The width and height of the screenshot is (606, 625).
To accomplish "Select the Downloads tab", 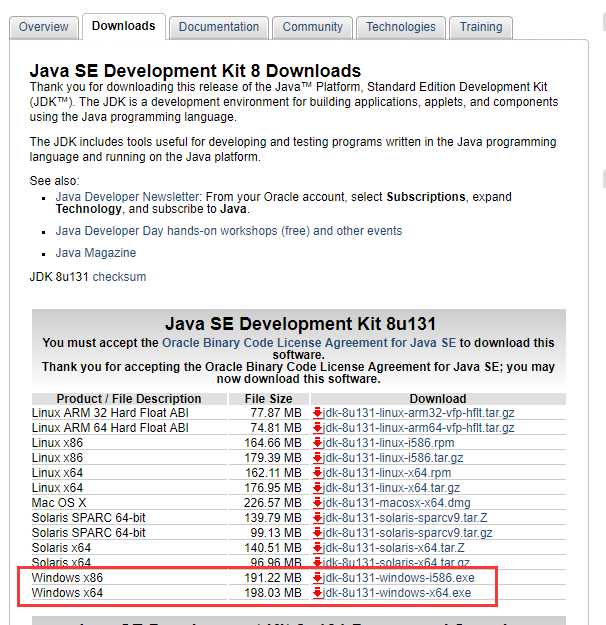I will coord(124,26).
